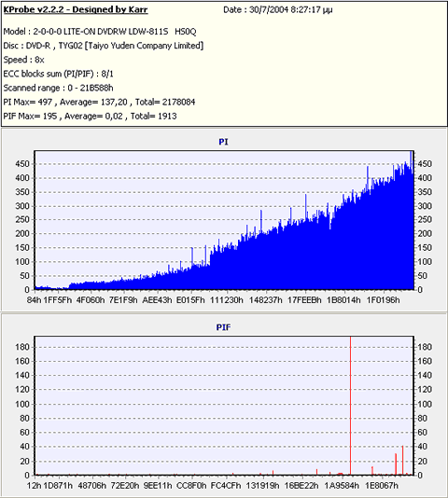Click the KProbe v2.2.2 title text
The width and height of the screenshot is (448, 498).
[x=76, y=9]
